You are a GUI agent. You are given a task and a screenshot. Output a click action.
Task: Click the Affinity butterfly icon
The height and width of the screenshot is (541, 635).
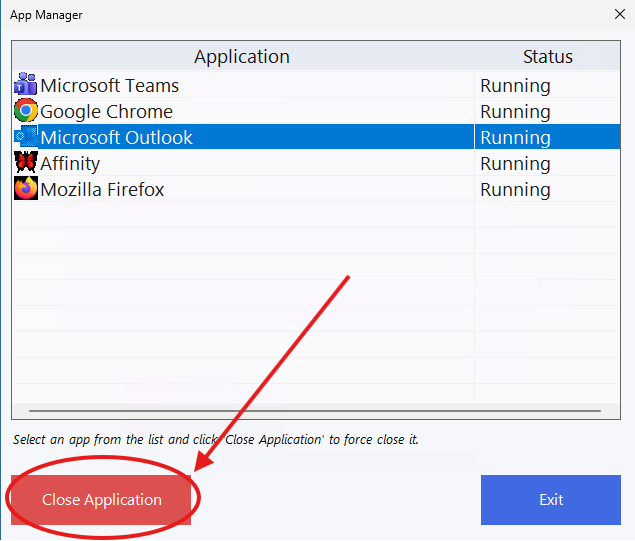(26, 163)
